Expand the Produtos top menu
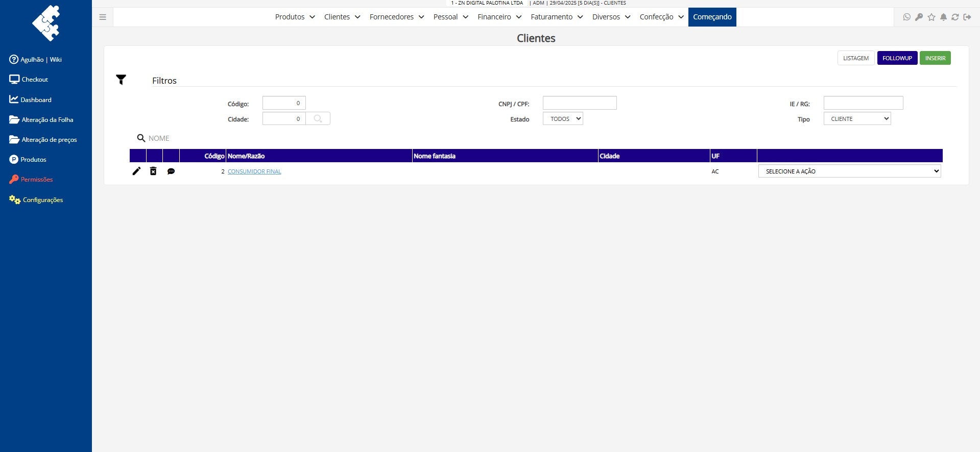 295,17
